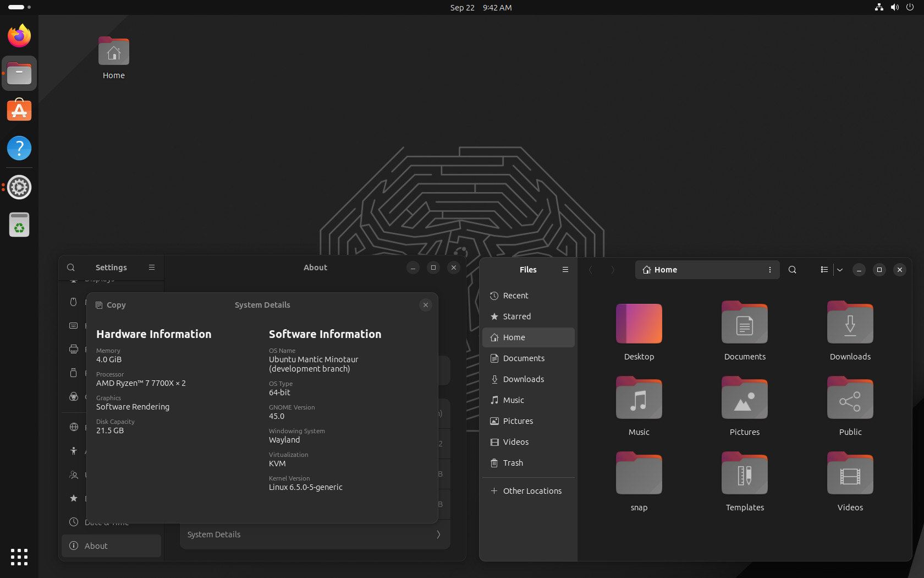Select the Music folder in the grid
The height and width of the screenshot is (578, 924).
pos(639,398)
